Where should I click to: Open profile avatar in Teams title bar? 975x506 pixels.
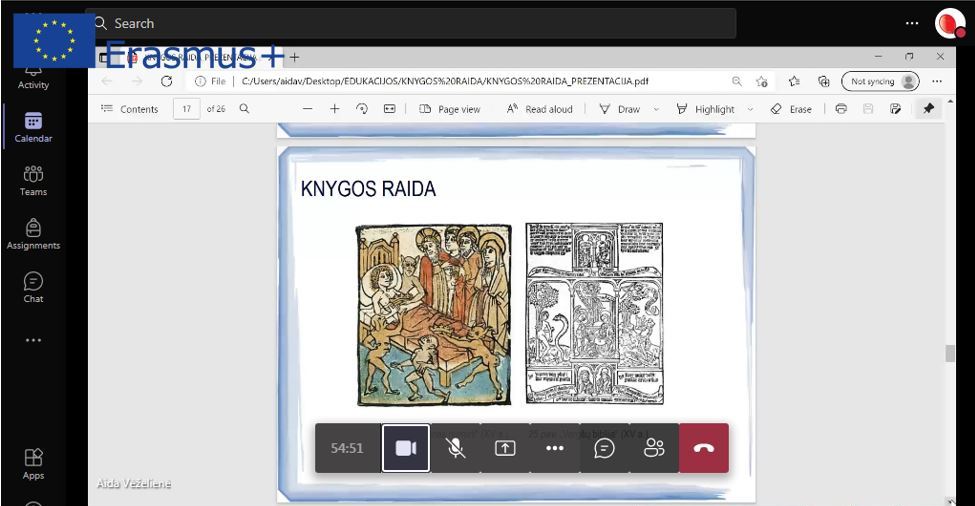point(949,24)
